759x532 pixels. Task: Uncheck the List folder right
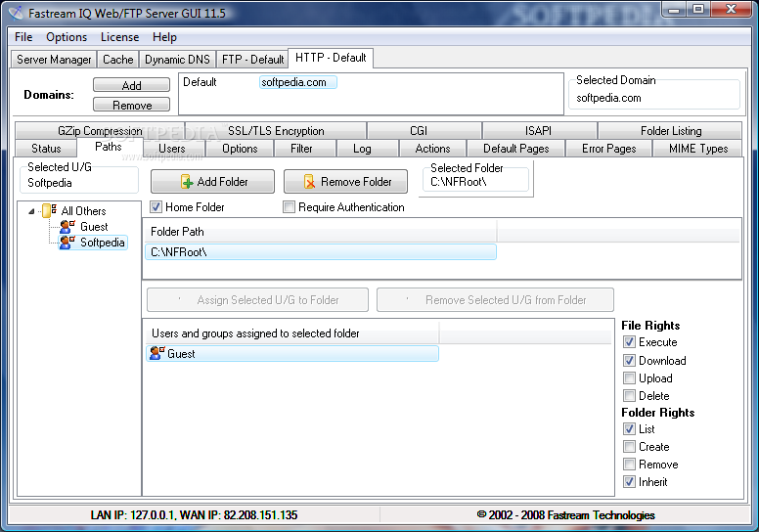(629, 429)
